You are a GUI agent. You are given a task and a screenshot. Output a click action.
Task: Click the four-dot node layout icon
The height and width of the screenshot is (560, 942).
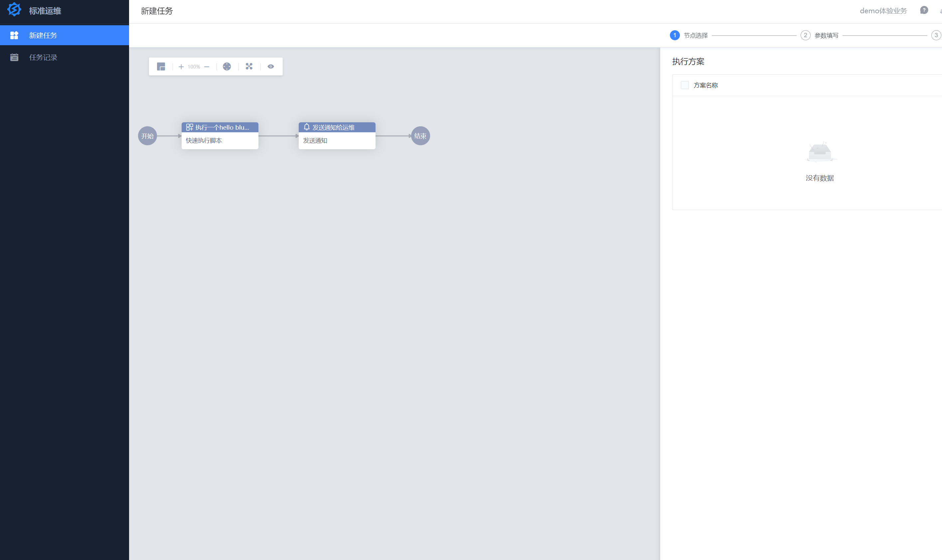pyautogui.click(x=249, y=66)
